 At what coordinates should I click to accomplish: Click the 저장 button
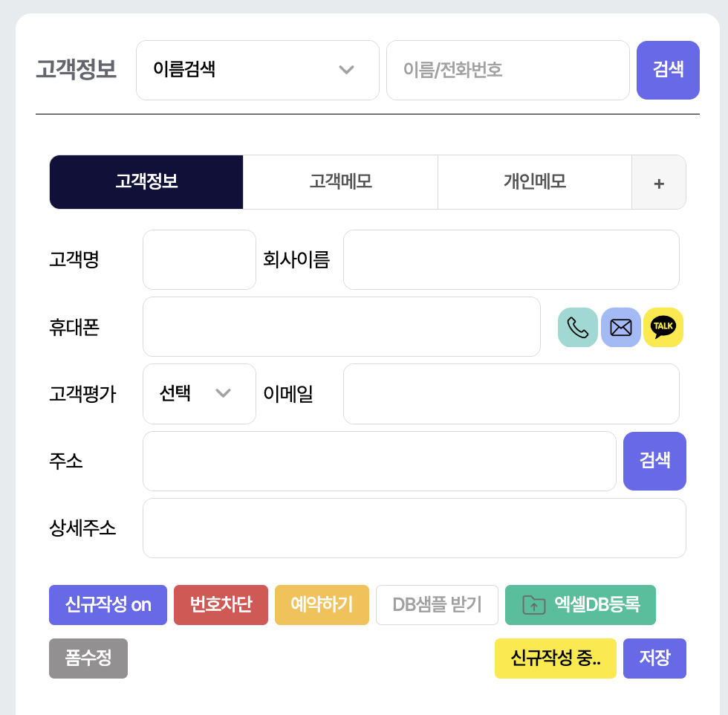pyautogui.click(x=654, y=659)
